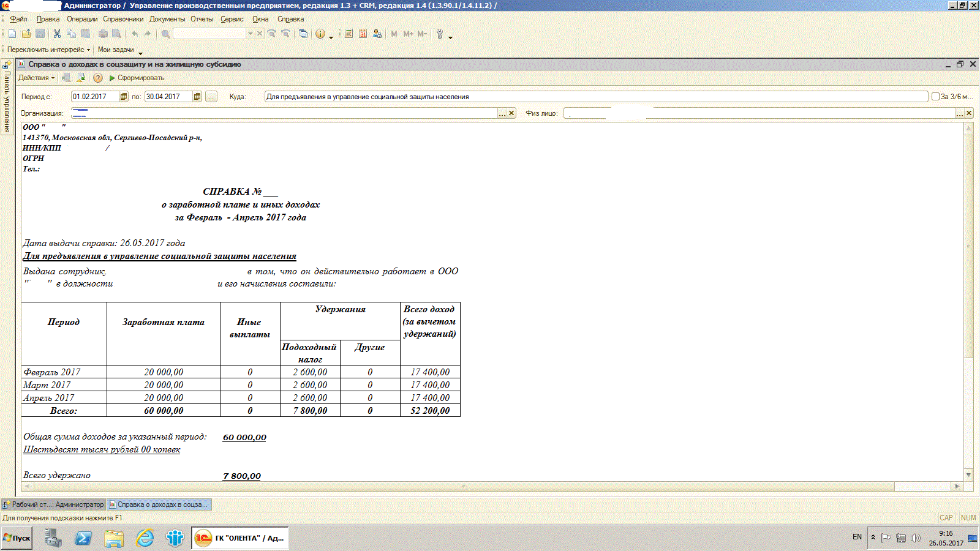980x551 pixels.
Task: Click the help question mark icon
Action: pyautogui.click(x=98, y=78)
